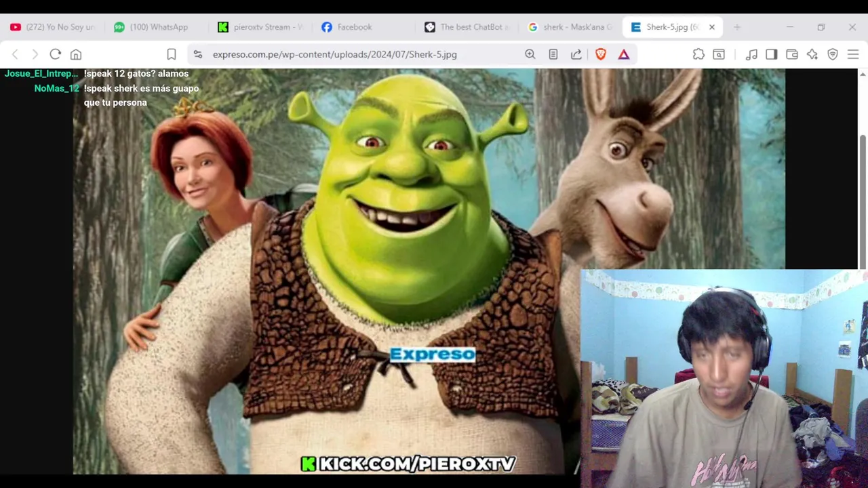
Task: Share this page using the share icon
Action: pos(576,54)
